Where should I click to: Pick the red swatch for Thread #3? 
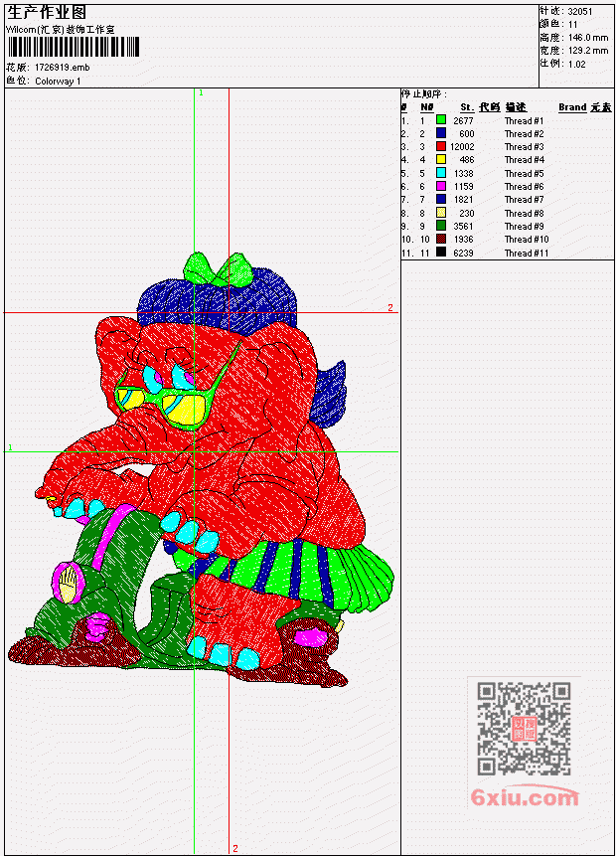[441, 146]
